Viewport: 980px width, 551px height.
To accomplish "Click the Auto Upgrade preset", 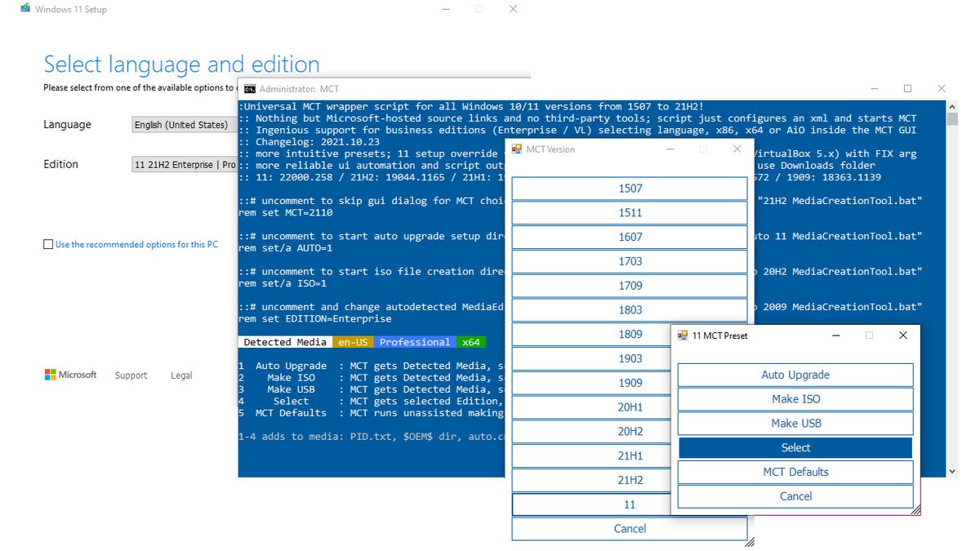I will coord(795,375).
